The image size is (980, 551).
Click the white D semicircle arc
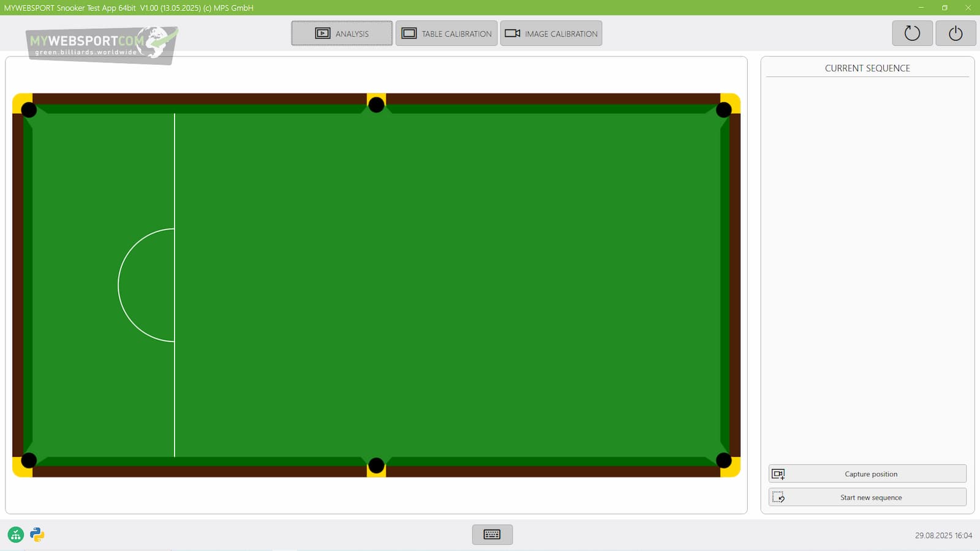click(118, 285)
